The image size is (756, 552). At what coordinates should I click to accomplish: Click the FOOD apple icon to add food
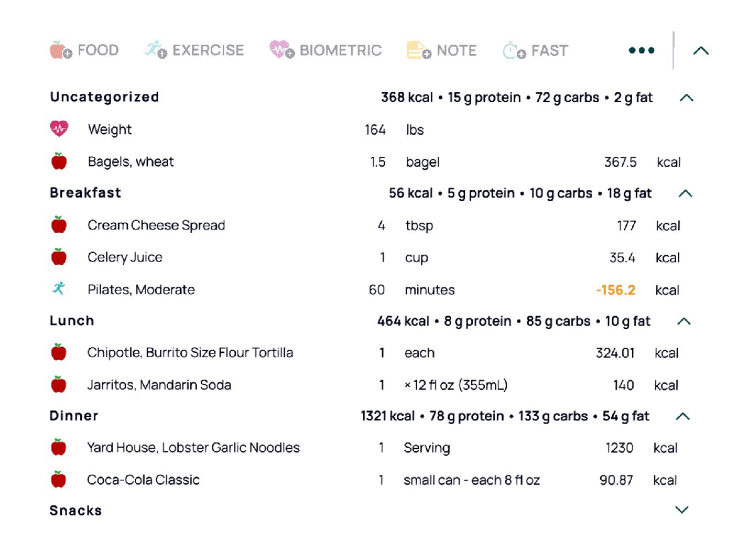point(58,50)
